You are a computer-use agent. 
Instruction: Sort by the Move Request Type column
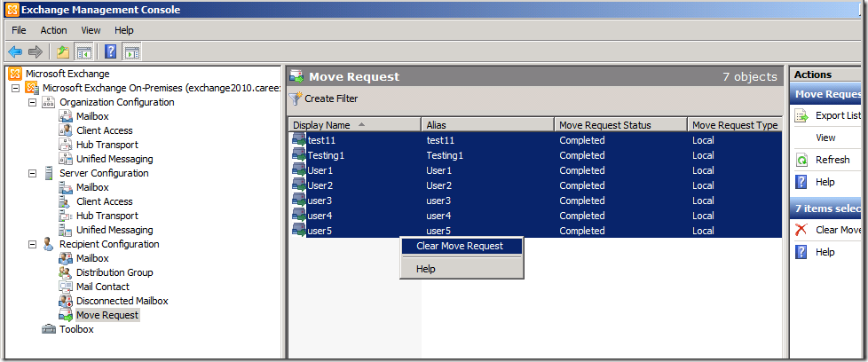[735, 125]
